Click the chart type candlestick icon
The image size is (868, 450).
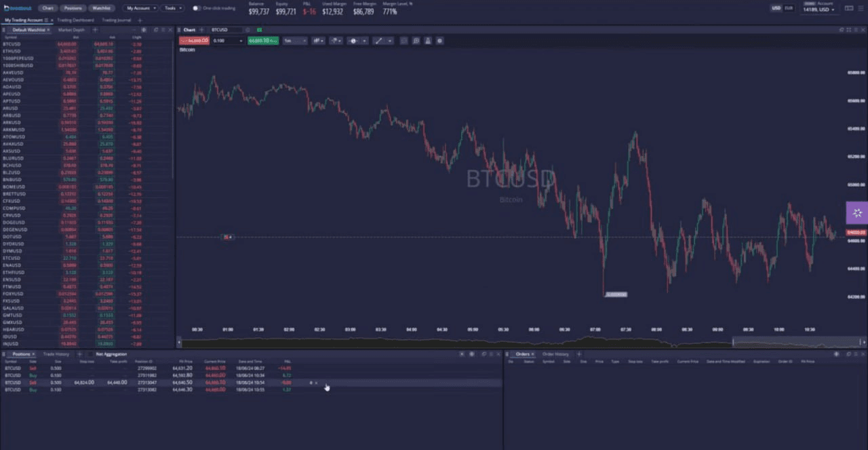pyautogui.click(x=318, y=41)
